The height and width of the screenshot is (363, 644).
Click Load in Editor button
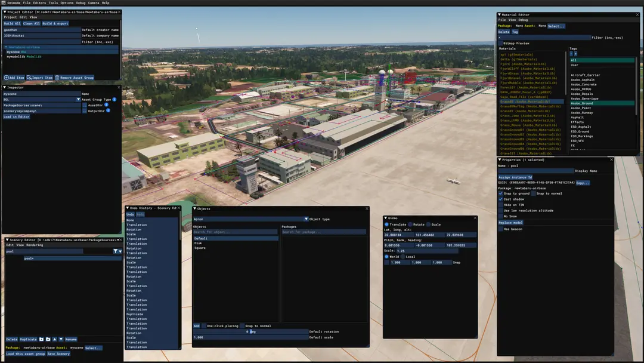click(x=17, y=117)
